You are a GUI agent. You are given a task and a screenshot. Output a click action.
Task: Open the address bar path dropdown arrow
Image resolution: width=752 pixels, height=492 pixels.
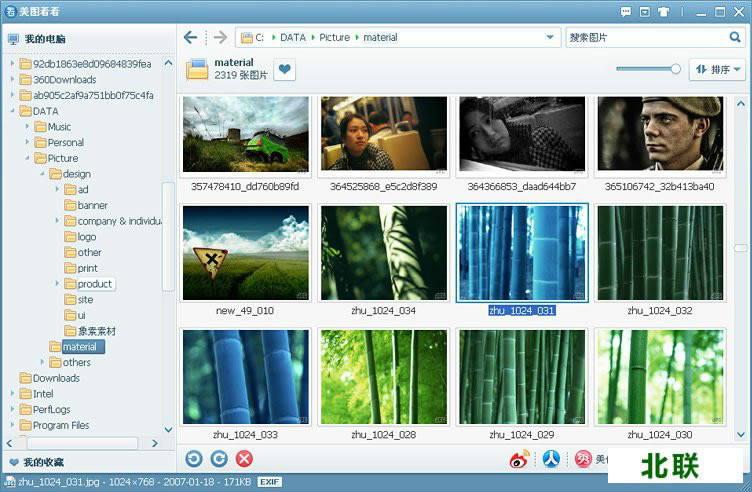[550, 38]
